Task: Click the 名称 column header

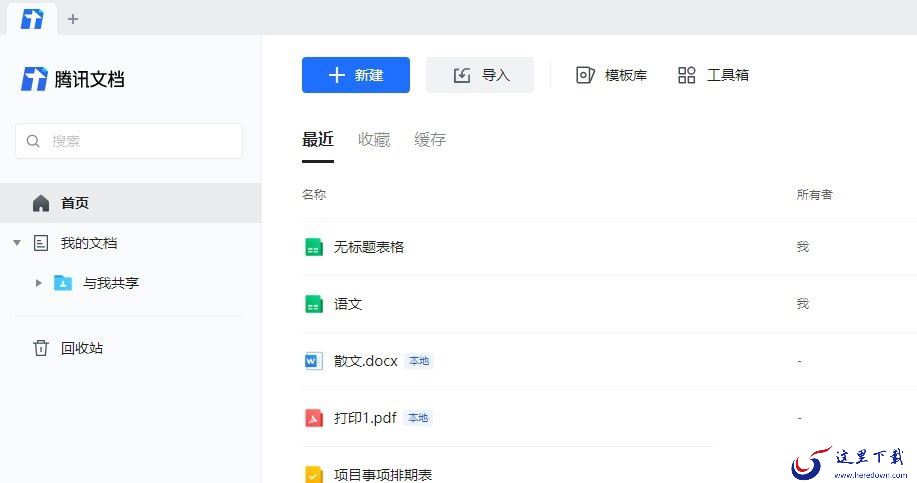Action: coord(314,194)
